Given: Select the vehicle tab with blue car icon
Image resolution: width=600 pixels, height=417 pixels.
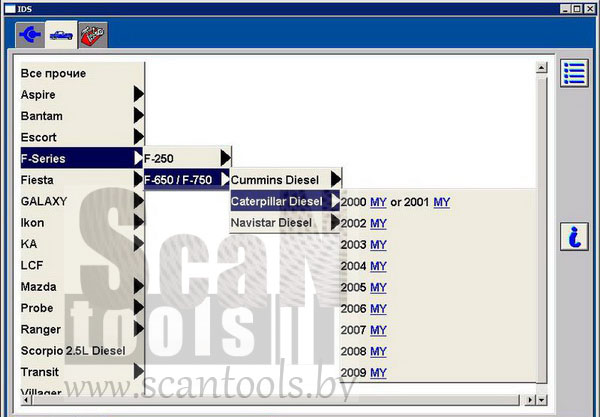Looking at the screenshot, I should click(61, 35).
